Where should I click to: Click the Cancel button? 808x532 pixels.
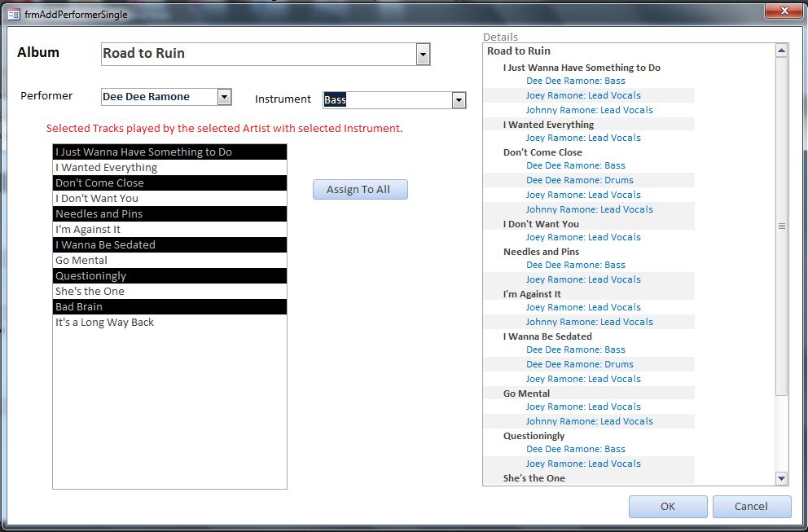(x=752, y=507)
